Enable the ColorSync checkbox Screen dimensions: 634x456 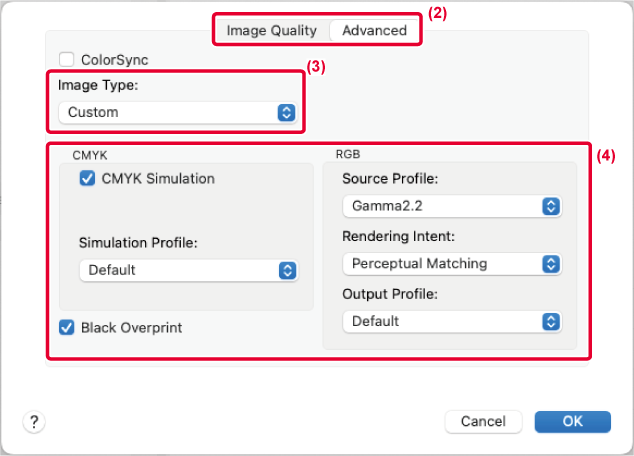(x=66, y=60)
